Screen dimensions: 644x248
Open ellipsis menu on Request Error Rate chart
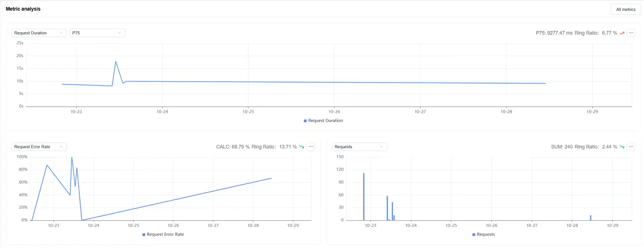click(x=311, y=147)
